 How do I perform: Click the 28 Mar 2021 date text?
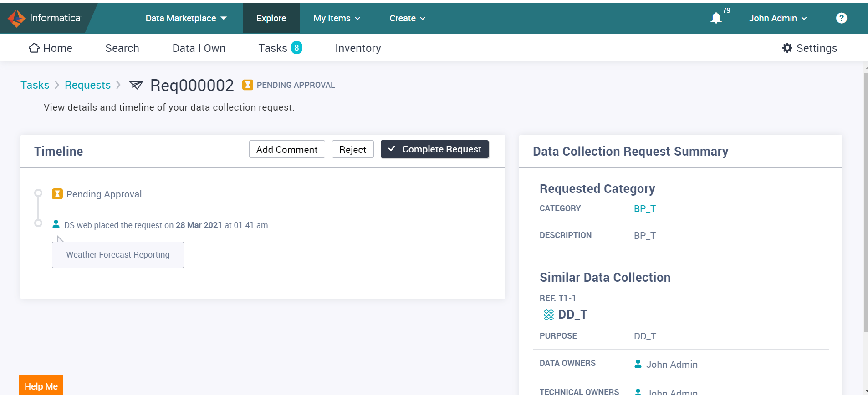point(199,225)
